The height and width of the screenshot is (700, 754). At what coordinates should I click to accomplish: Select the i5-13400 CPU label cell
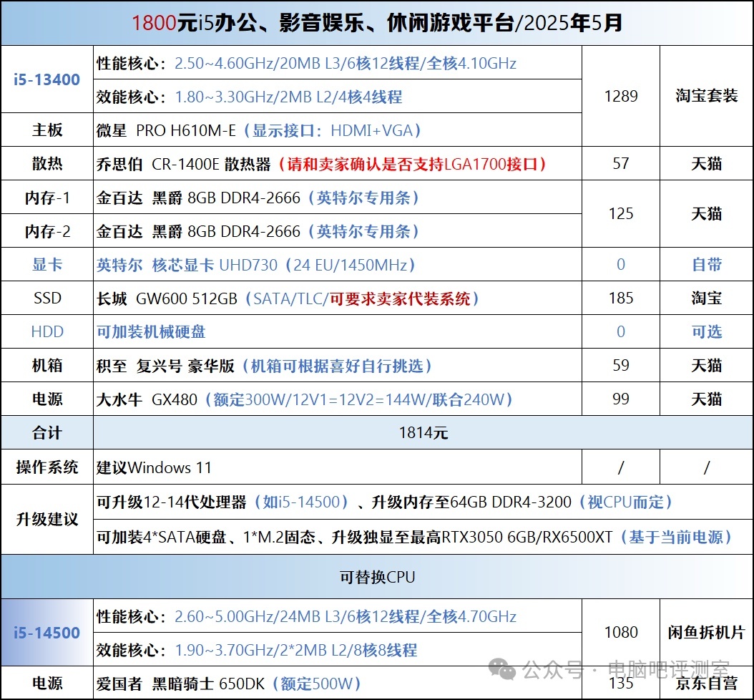click(47, 79)
